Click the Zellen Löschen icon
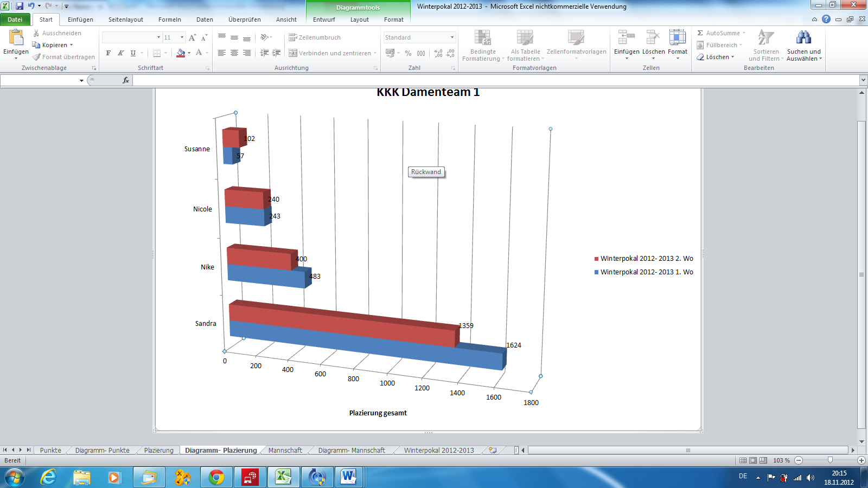 (x=653, y=37)
